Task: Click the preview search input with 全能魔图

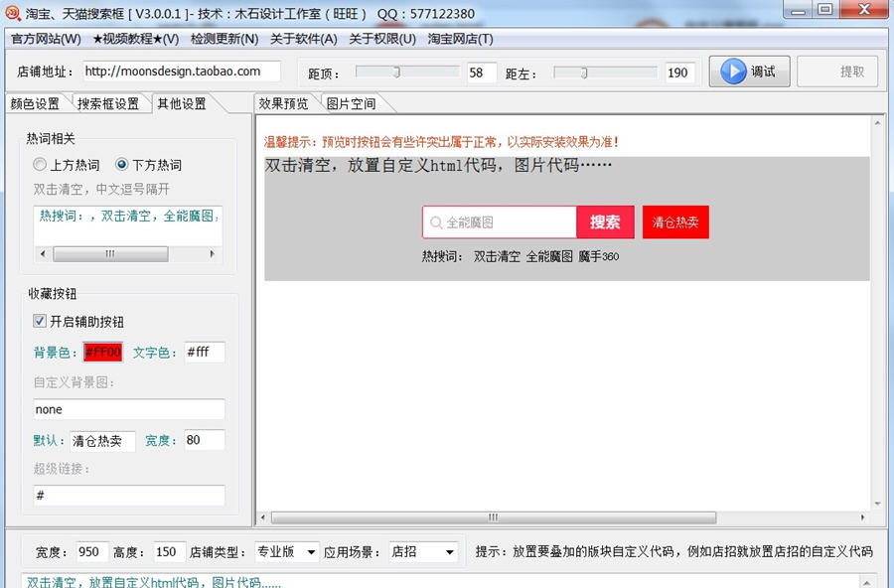Action: 500,222
